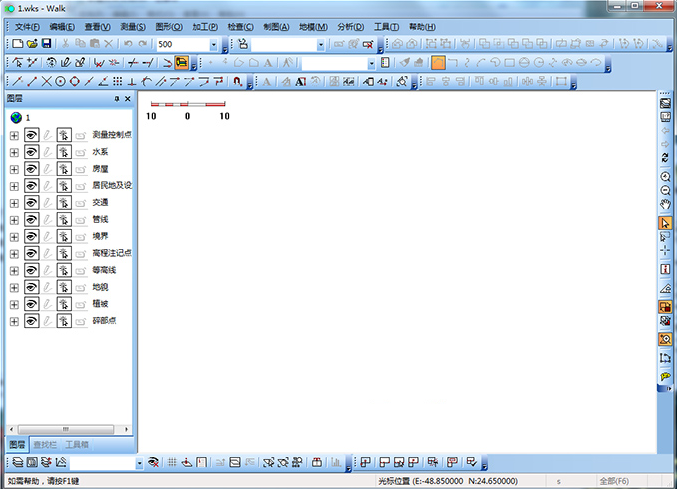Expand the 水系 layer tree node
This screenshot has height=489, width=677.
pyautogui.click(x=14, y=152)
